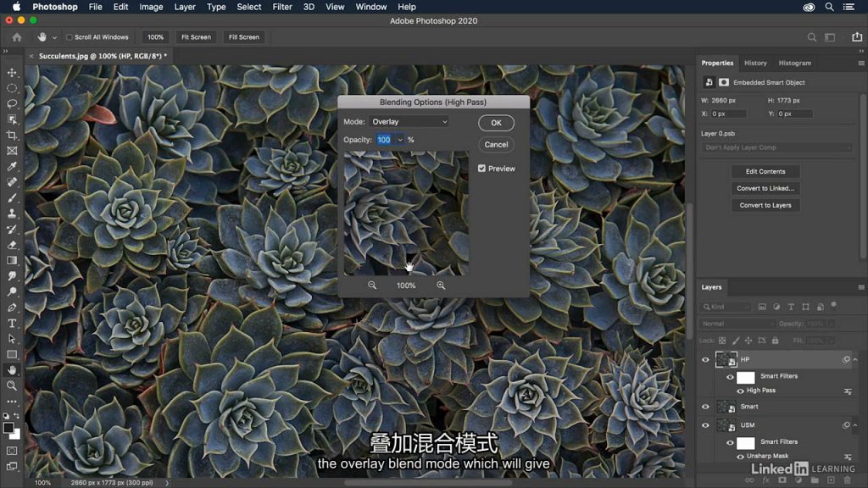Hide the USM layer
Image resolution: width=868 pixels, height=488 pixels.
pyautogui.click(x=705, y=425)
